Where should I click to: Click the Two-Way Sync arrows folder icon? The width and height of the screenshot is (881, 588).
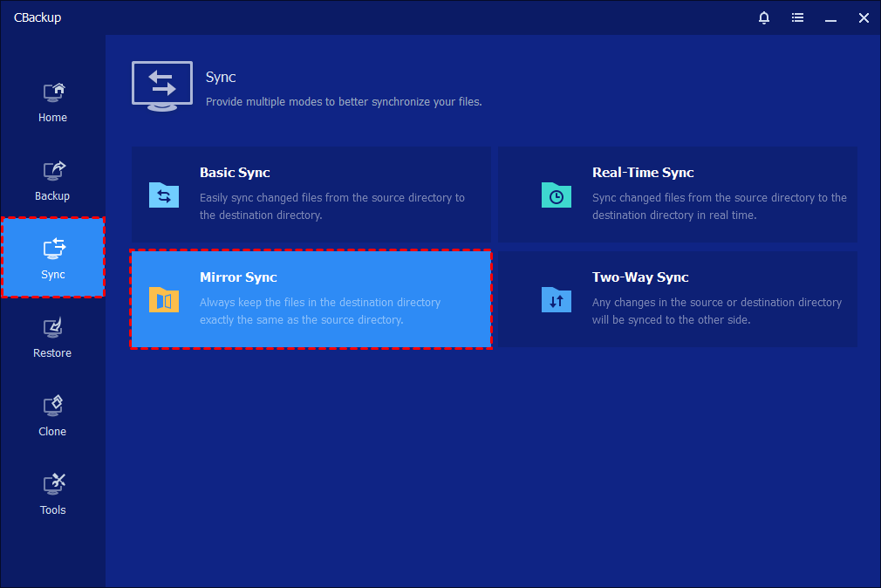(556, 300)
